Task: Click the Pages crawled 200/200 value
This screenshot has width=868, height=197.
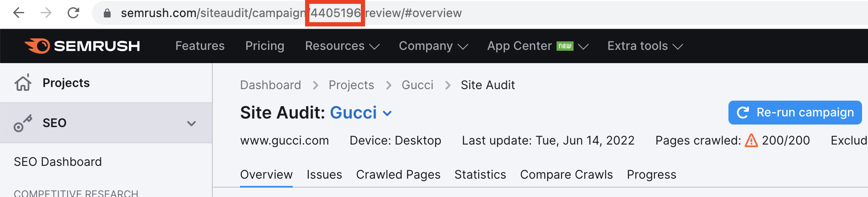Action: coord(786,140)
